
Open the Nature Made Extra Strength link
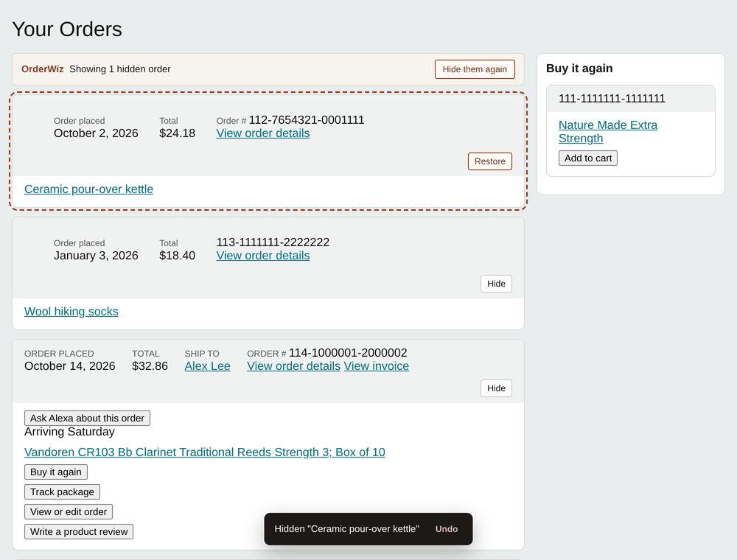pyautogui.click(x=608, y=132)
